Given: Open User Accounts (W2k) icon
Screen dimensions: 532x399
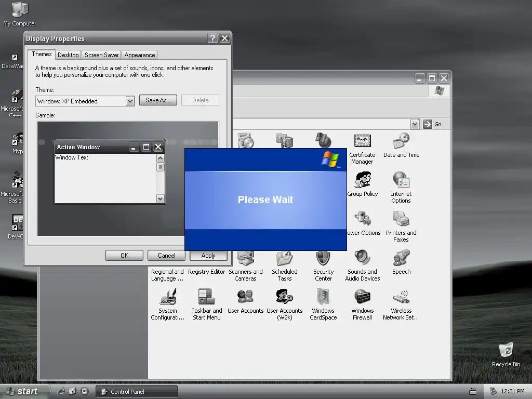Looking at the screenshot, I should coord(284,297).
